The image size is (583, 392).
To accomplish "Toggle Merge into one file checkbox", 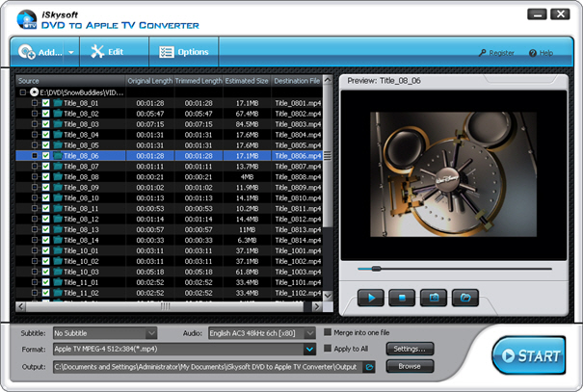I will point(328,332).
